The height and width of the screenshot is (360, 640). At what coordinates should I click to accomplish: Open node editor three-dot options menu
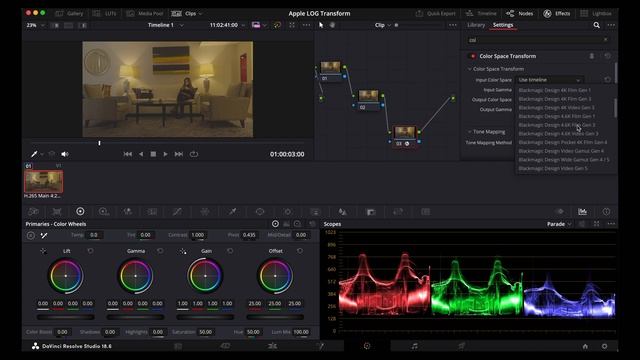[x=453, y=25]
